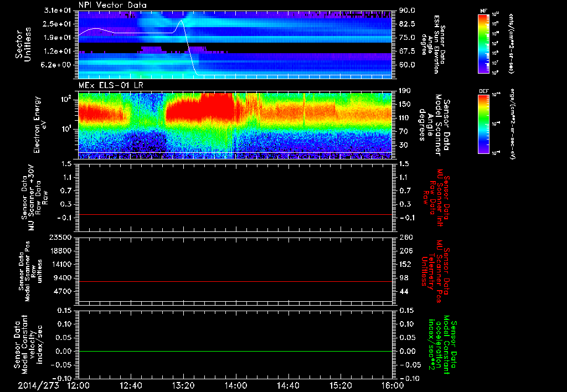Click the "2.5e+01" Sector tick label
This screenshot has width=567, height=392.
coord(58,24)
